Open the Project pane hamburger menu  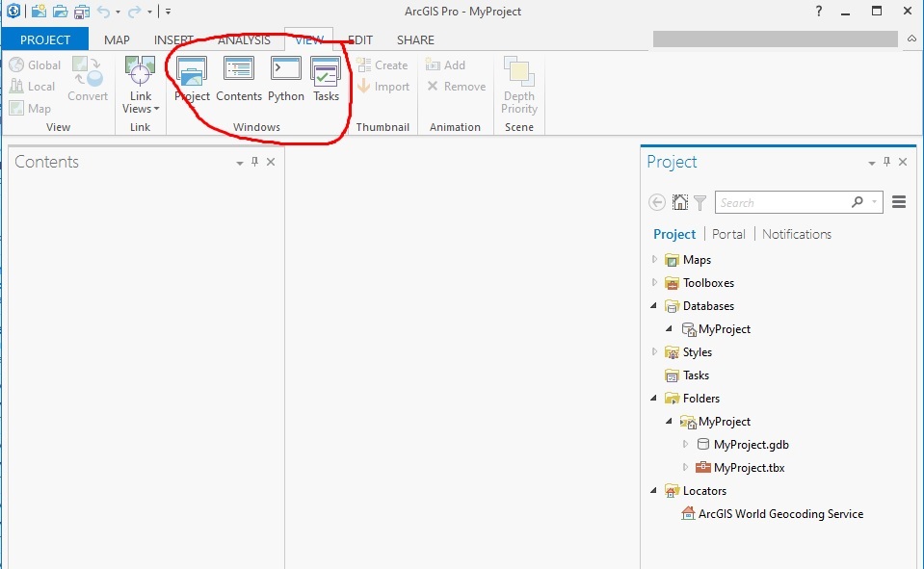(x=899, y=202)
